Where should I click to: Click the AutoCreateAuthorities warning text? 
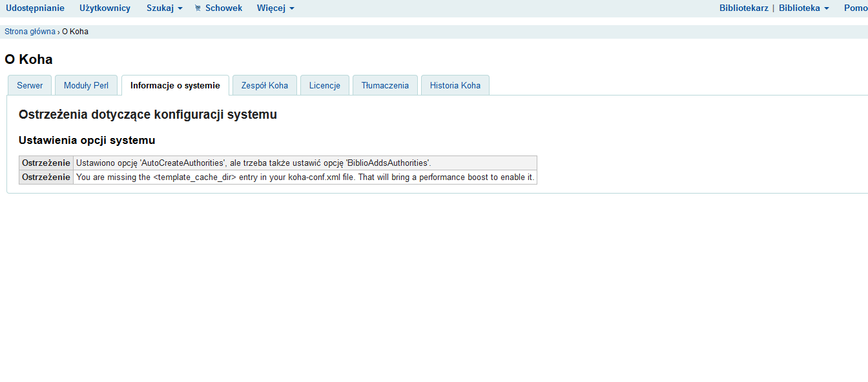point(253,163)
